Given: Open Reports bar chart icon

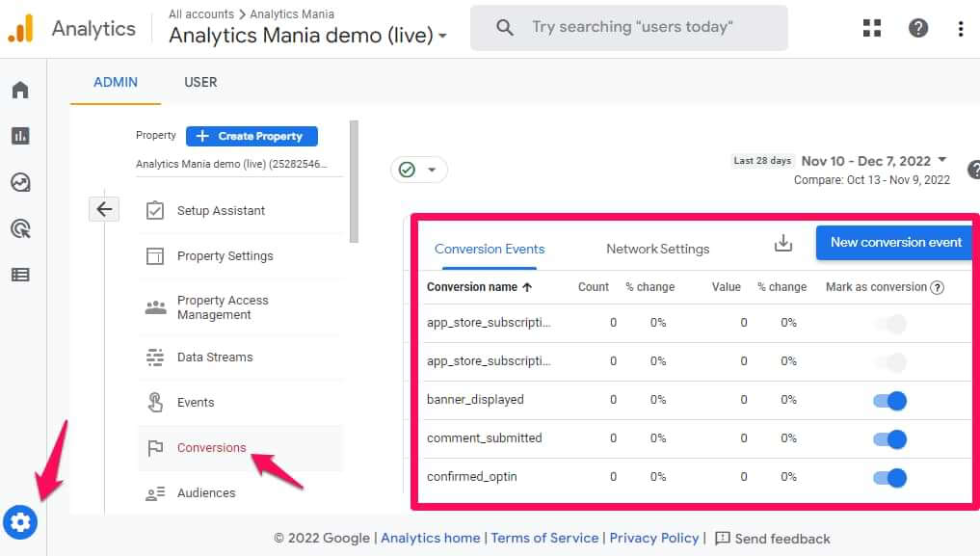Looking at the screenshot, I should pos(20,136).
